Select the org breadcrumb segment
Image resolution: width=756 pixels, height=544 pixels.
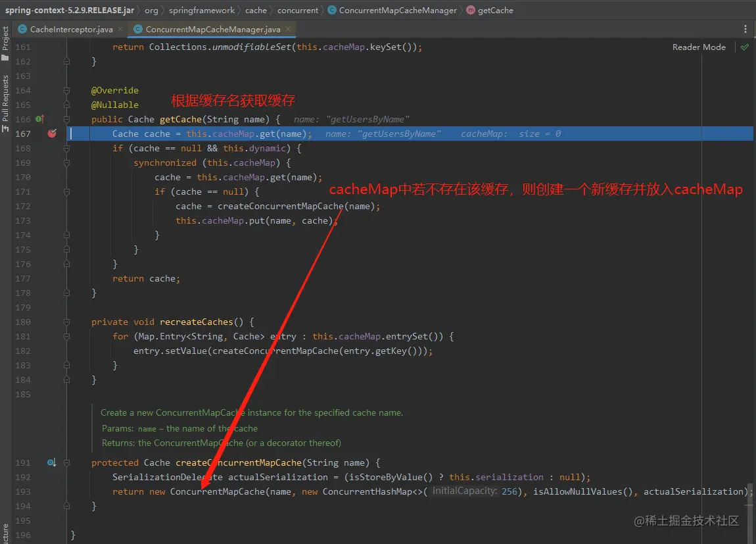(151, 10)
